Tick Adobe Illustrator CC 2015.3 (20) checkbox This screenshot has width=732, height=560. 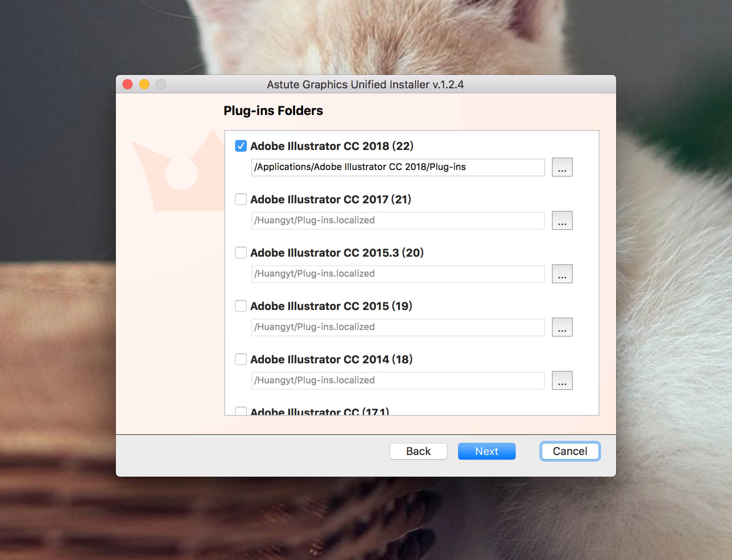(241, 252)
